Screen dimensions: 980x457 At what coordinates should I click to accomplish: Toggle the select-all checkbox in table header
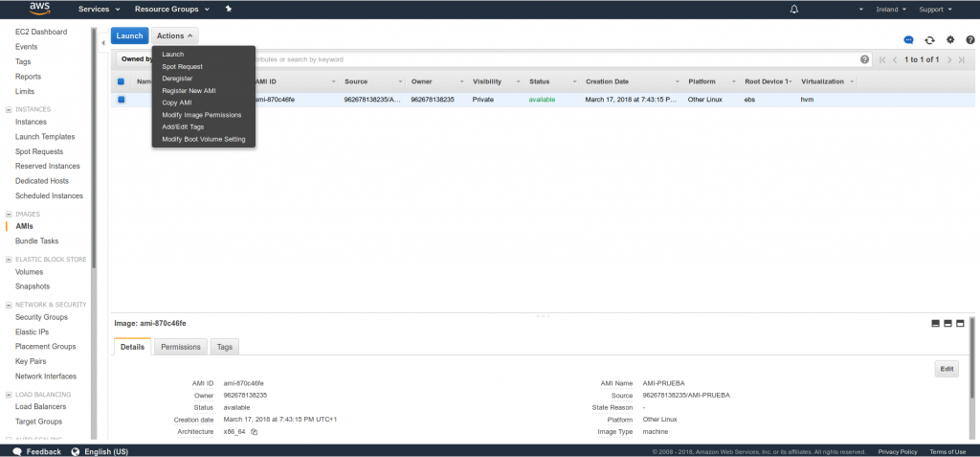122,81
